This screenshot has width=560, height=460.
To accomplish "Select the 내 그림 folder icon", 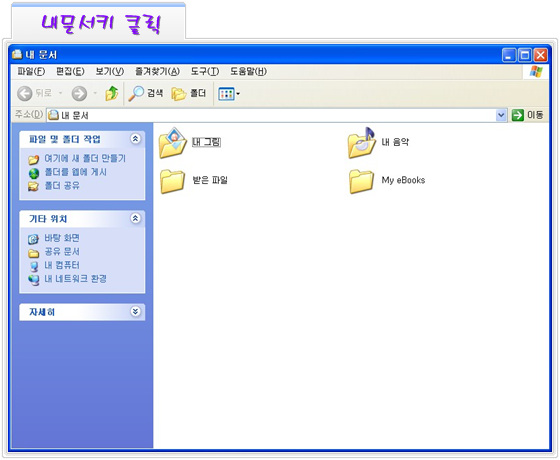I will tap(172, 143).
